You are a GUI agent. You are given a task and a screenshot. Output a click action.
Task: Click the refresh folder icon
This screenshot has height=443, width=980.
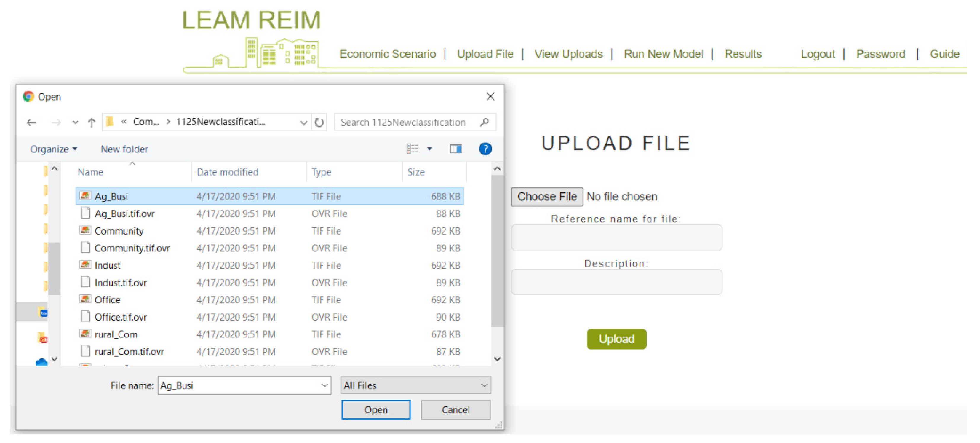319,122
